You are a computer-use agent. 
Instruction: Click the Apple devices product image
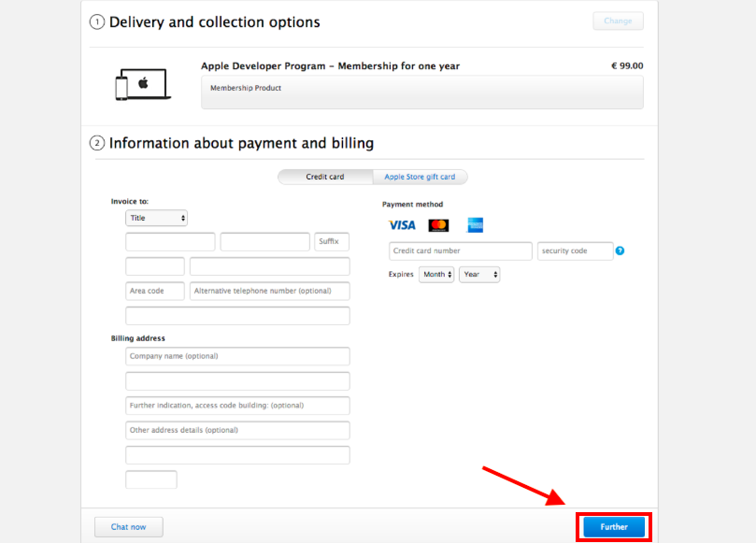click(x=143, y=84)
